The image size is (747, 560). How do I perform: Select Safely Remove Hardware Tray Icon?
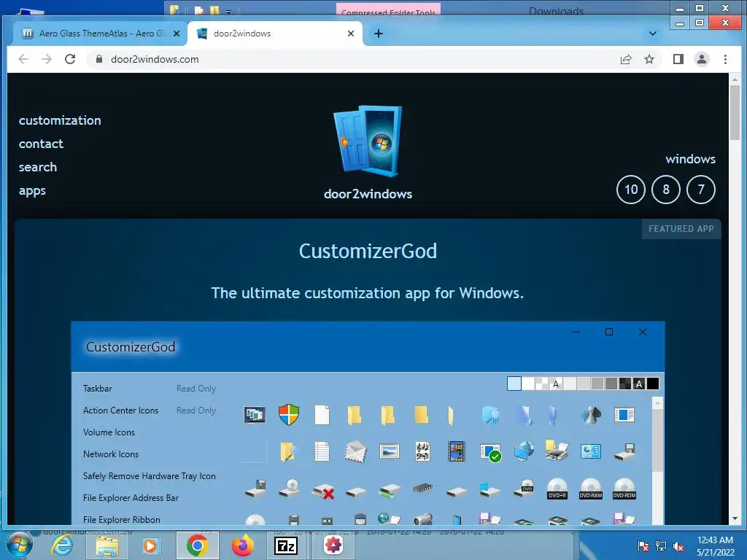[x=149, y=476]
